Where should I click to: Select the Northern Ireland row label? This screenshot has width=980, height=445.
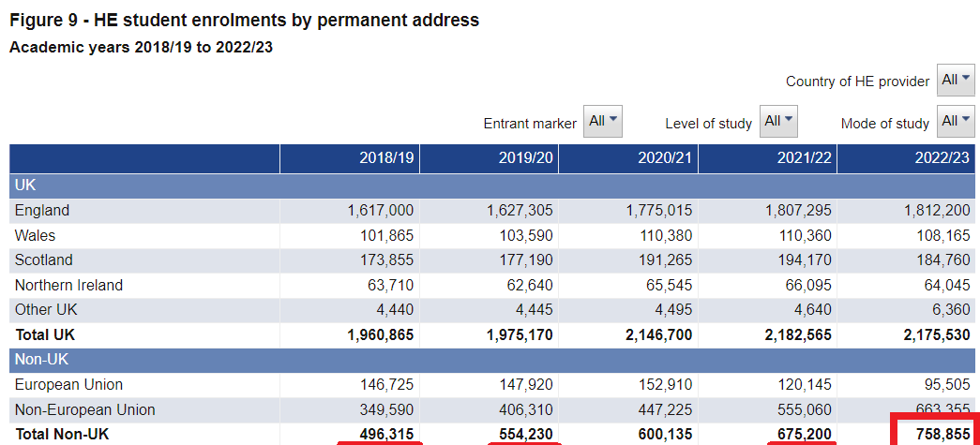68,285
